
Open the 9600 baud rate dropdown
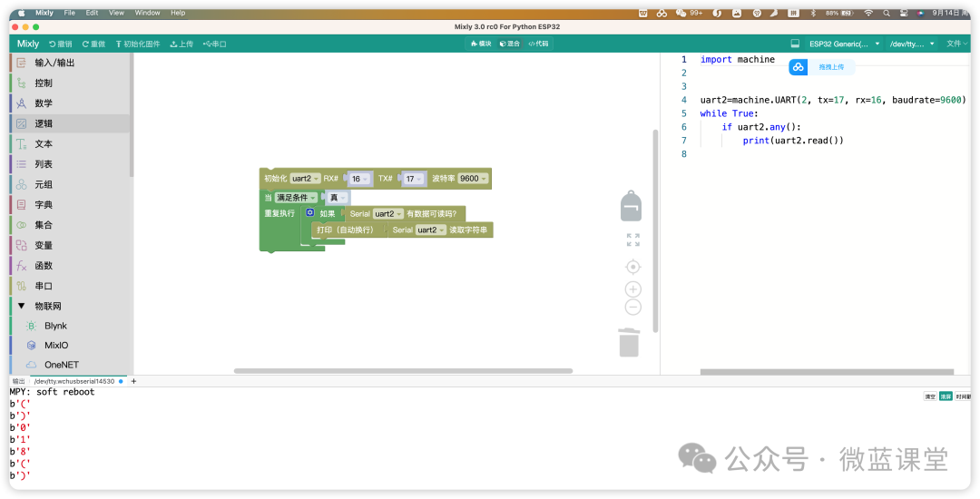pyautogui.click(x=473, y=179)
